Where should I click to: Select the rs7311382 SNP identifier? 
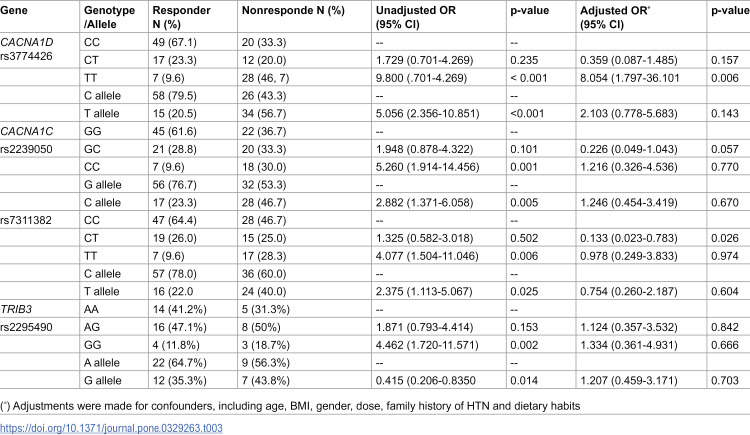click(26, 221)
